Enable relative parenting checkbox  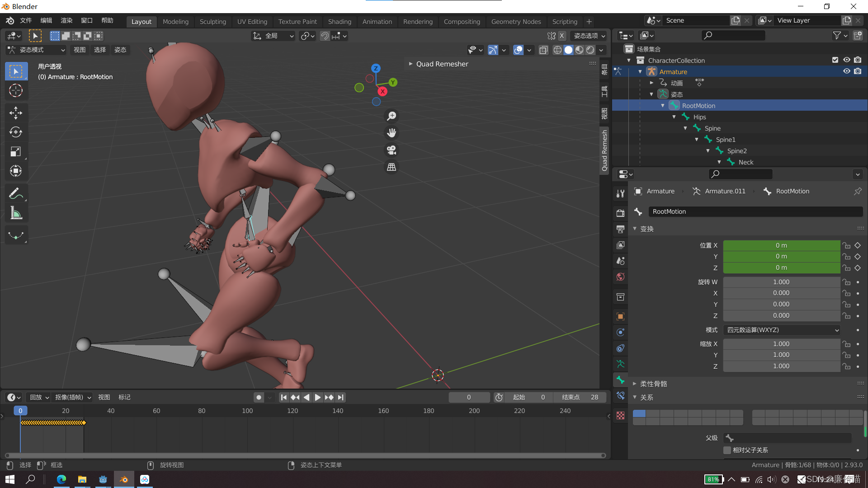pos(727,450)
